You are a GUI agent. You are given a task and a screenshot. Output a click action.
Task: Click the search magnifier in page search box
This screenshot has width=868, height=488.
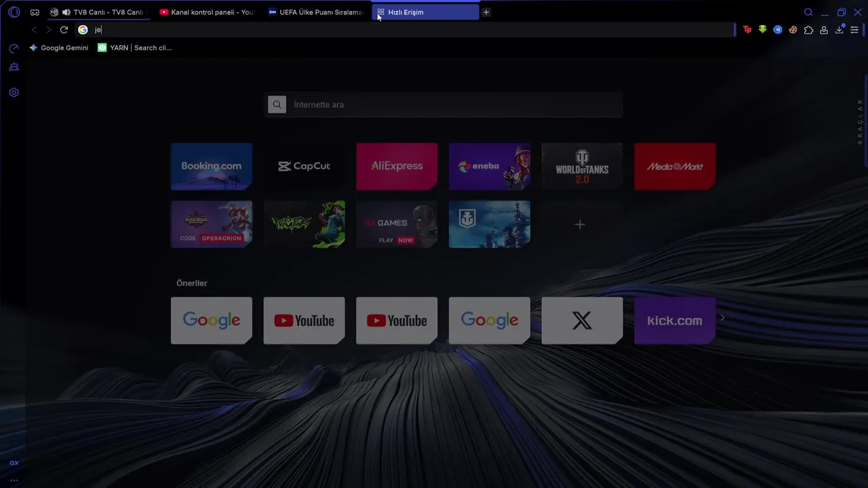coord(277,104)
